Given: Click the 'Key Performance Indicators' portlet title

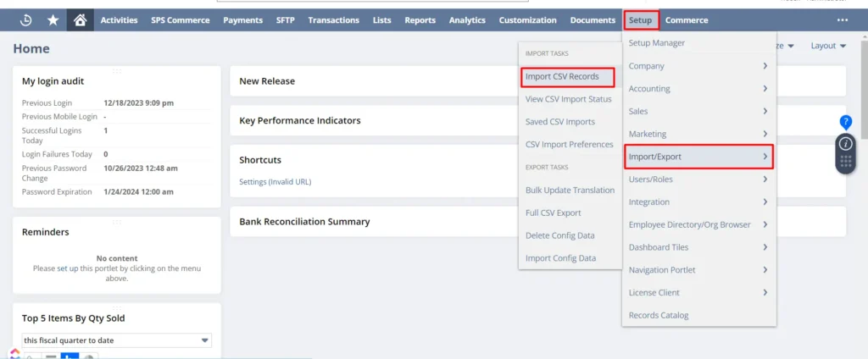Looking at the screenshot, I should tap(299, 120).
